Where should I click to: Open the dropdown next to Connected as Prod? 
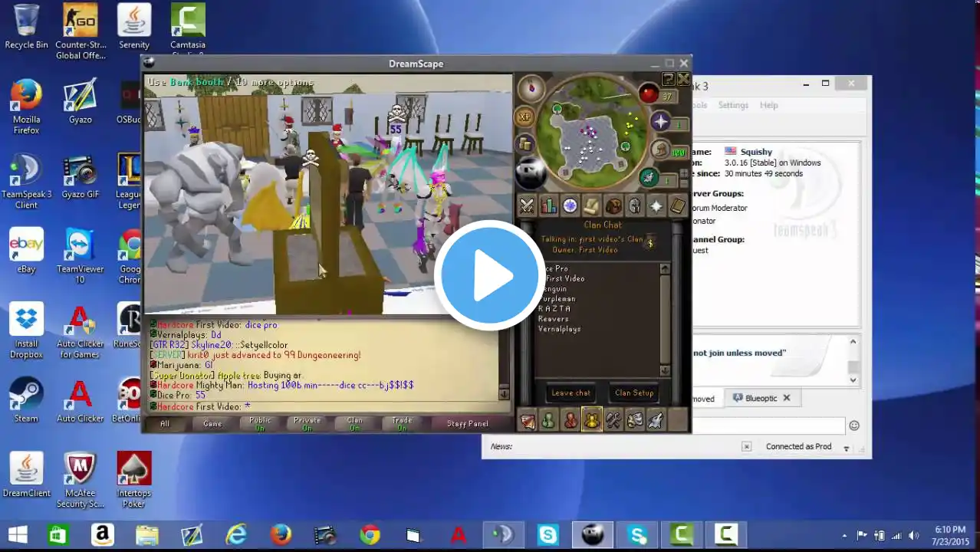coord(847,448)
